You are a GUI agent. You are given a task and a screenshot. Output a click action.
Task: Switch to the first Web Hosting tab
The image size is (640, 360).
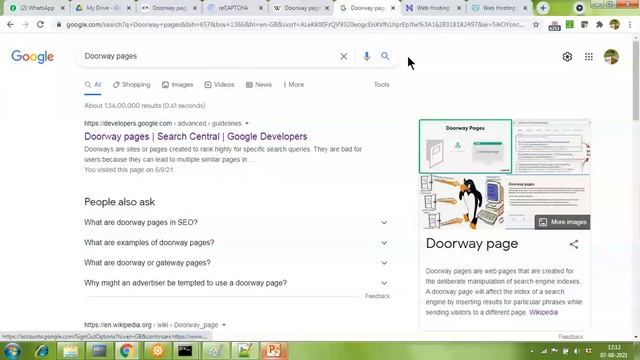pyautogui.click(x=433, y=8)
